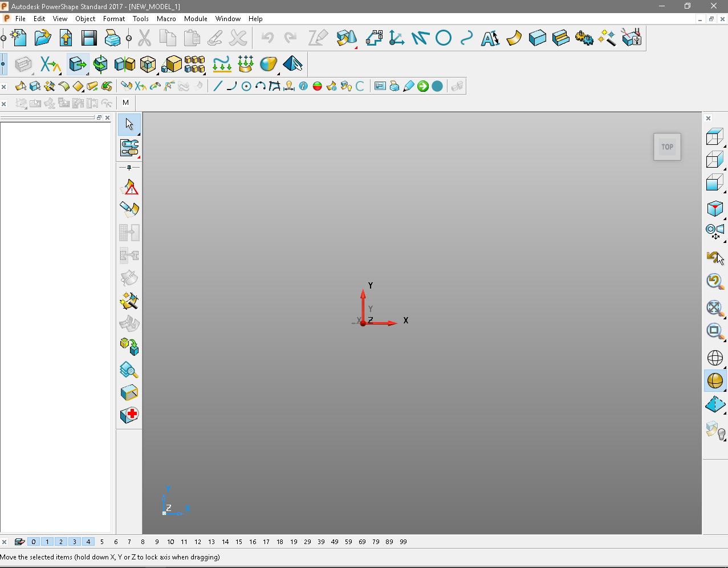Toggle level 99 in the status bar
Viewport: 728px width, 568px height.
coord(403,542)
